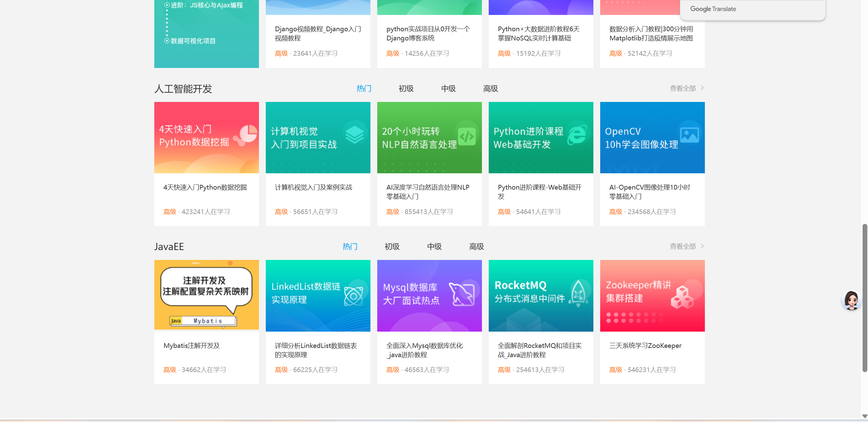Click the scrollbar down arrow

(865, 416)
